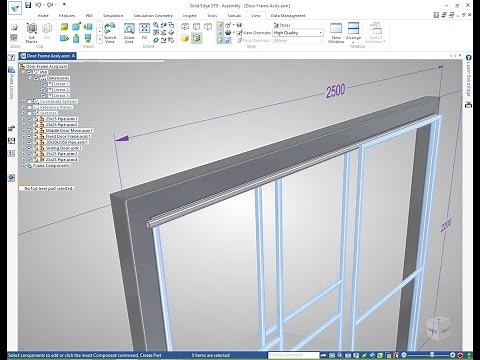
Task: Uncheck the Linear 2 dimension checkbox
Action: point(43,90)
